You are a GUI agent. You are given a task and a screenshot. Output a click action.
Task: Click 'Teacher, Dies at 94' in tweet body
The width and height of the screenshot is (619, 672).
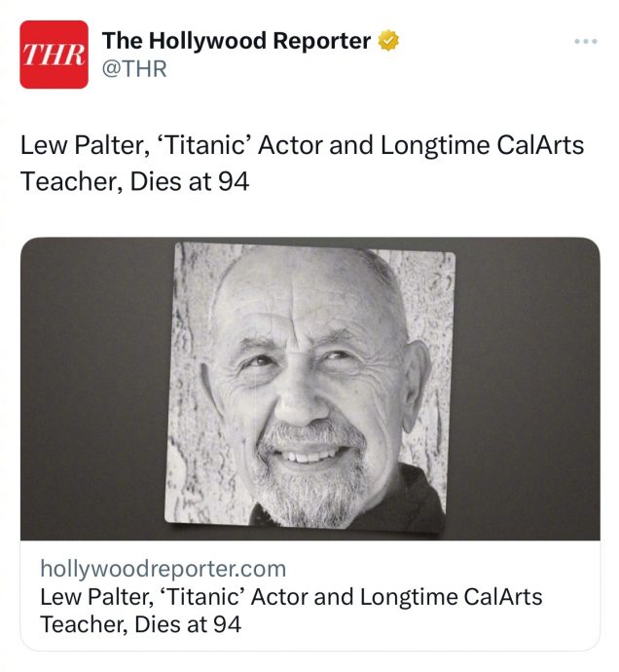click(x=134, y=181)
